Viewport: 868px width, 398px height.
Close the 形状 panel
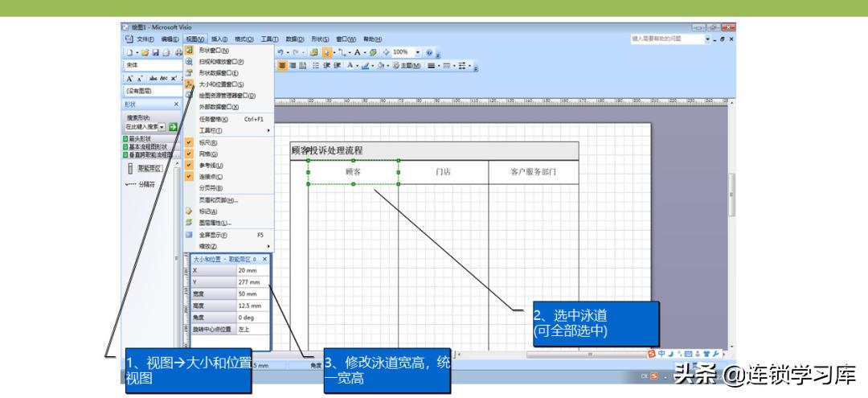(x=176, y=104)
